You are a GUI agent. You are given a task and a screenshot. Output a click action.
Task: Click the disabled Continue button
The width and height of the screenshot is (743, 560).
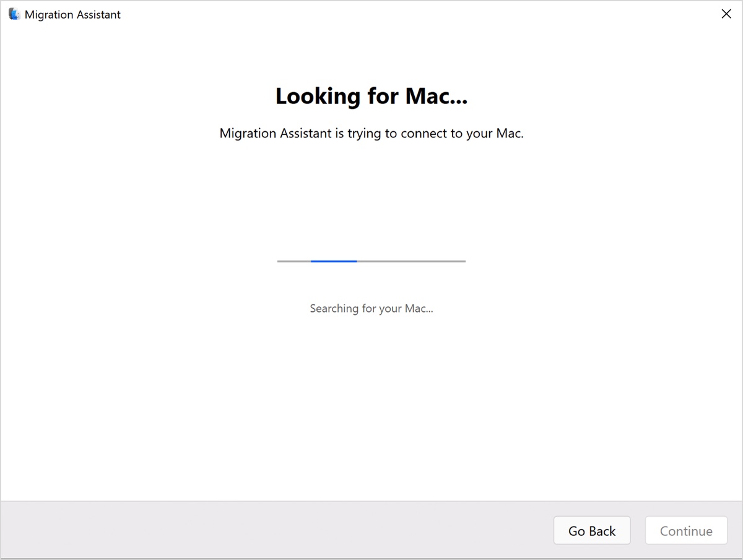tap(686, 530)
